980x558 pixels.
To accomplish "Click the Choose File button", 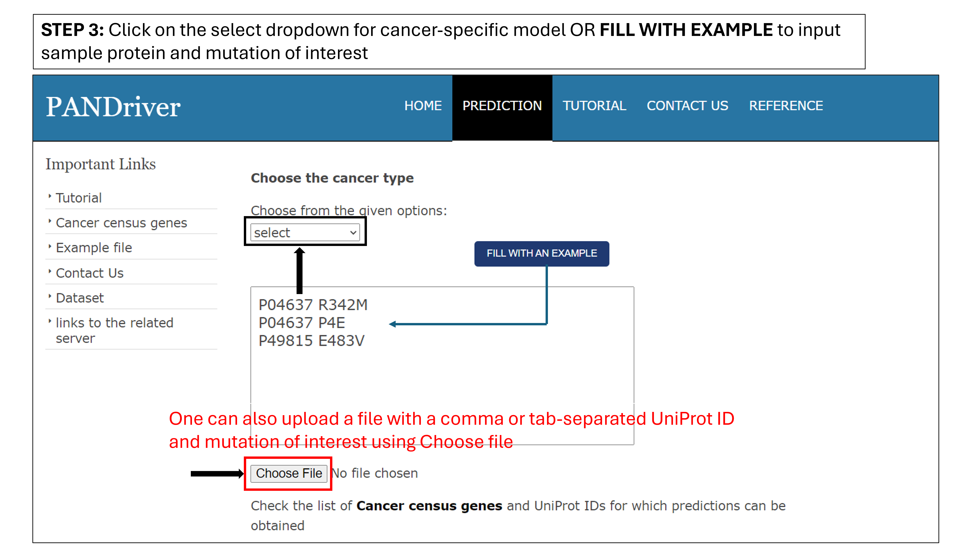I will click(289, 473).
